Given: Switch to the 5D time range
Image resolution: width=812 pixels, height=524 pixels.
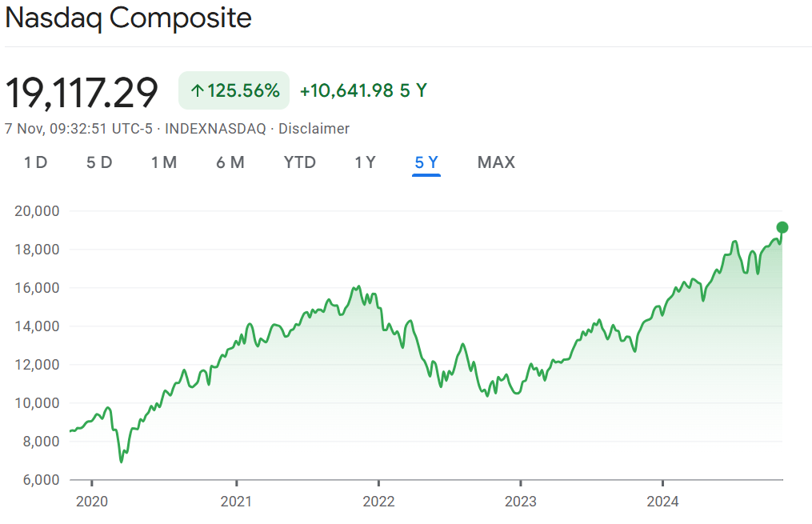Looking at the screenshot, I should click(x=98, y=162).
